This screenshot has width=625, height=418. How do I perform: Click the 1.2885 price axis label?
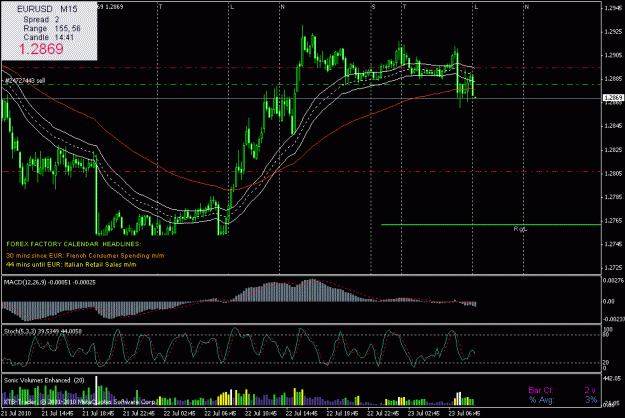tap(613, 78)
